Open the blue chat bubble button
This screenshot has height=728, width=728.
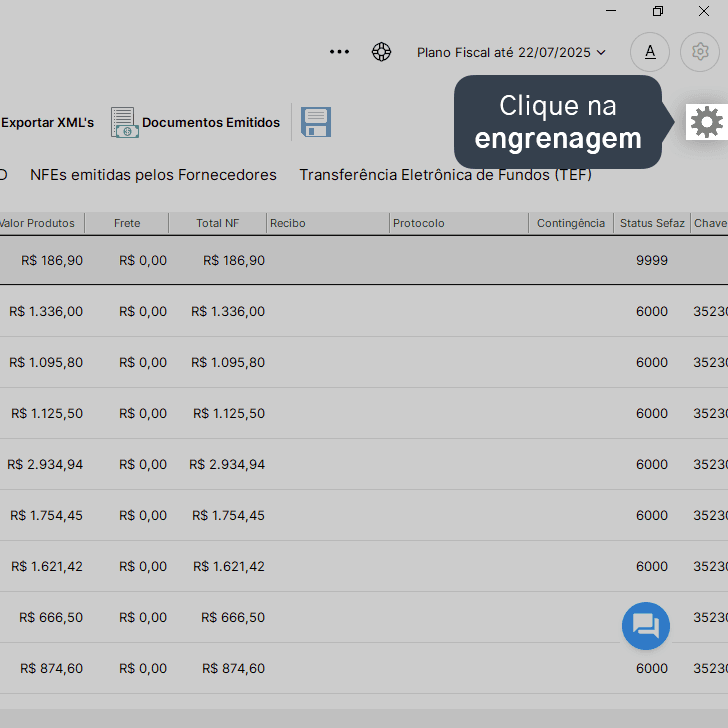click(646, 626)
